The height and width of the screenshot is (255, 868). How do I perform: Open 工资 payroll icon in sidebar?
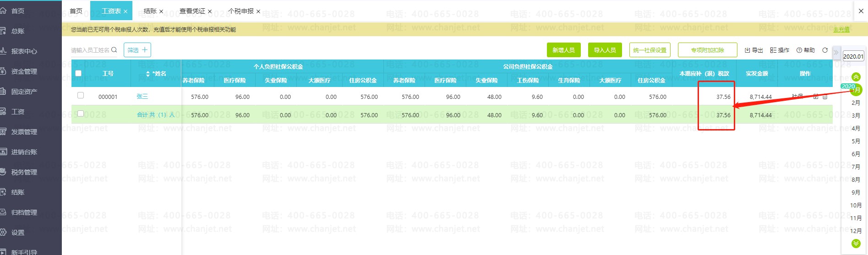(x=3, y=111)
